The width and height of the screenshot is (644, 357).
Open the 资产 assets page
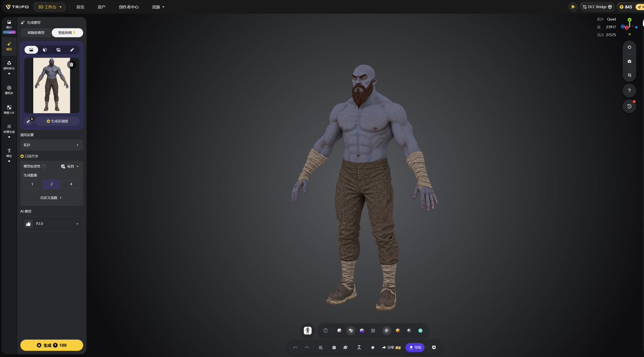click(101, 7)
